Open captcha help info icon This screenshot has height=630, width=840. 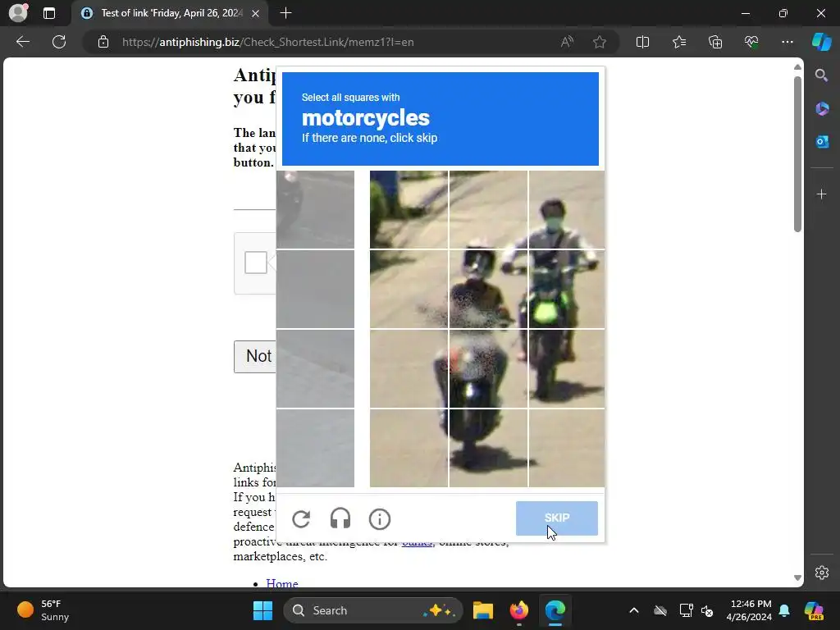tap(380, 518)
